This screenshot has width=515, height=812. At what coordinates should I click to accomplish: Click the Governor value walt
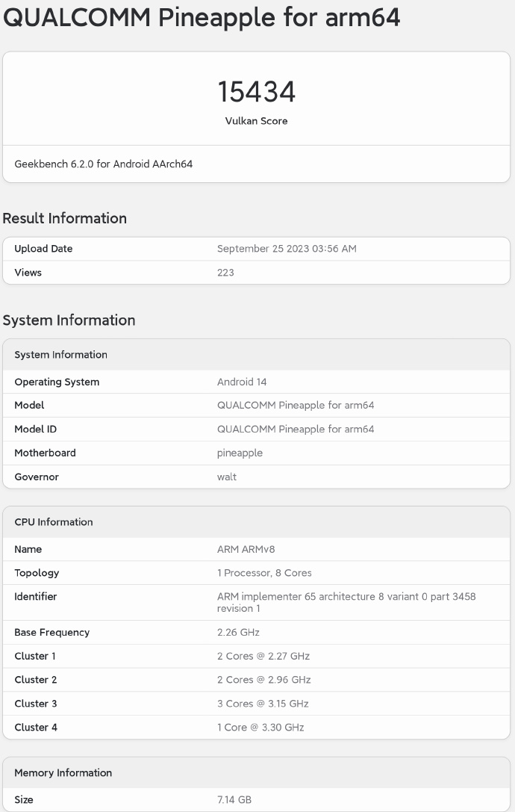(227, 477)
